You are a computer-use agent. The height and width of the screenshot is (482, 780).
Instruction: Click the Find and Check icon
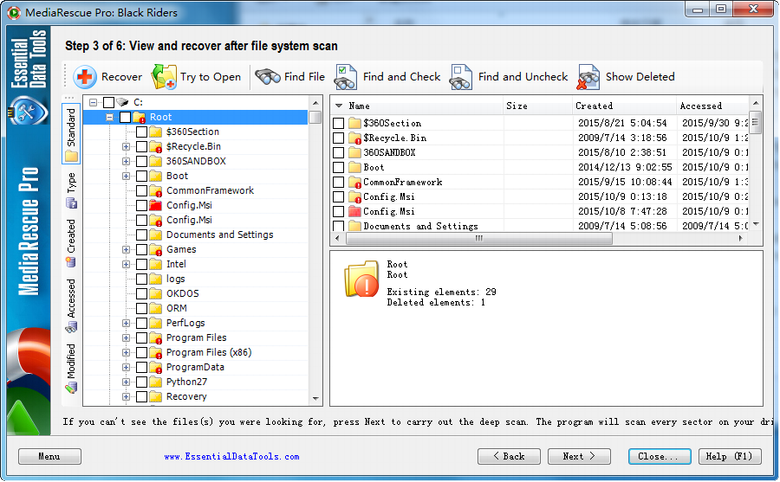[346, 77]
